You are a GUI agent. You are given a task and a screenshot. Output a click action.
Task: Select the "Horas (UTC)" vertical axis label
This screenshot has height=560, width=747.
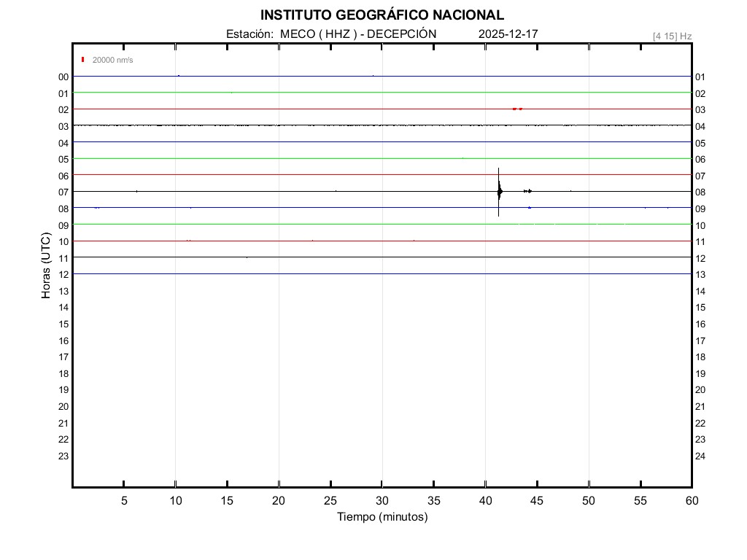coord(46,266)
